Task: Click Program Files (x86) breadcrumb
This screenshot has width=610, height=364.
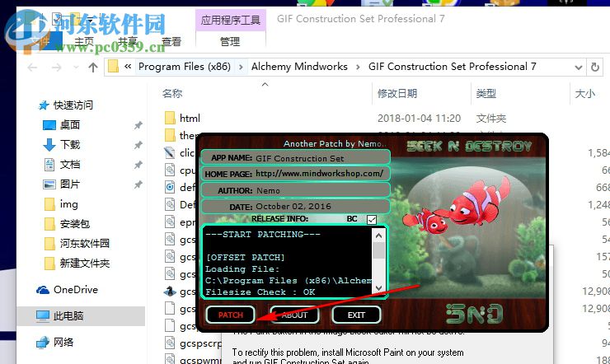Action: point(185,67)
